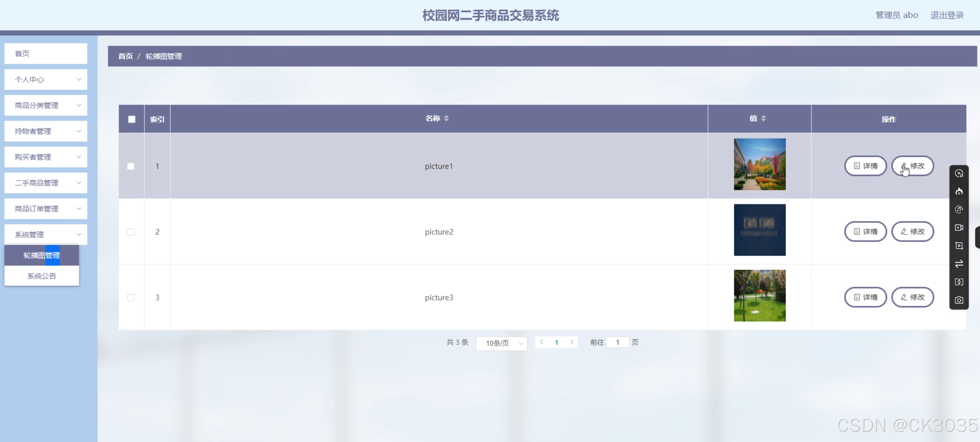Click the compress icon in side toolbar
Image resolution: width=980 pixels, height=442 pixels.
(959, 282)
